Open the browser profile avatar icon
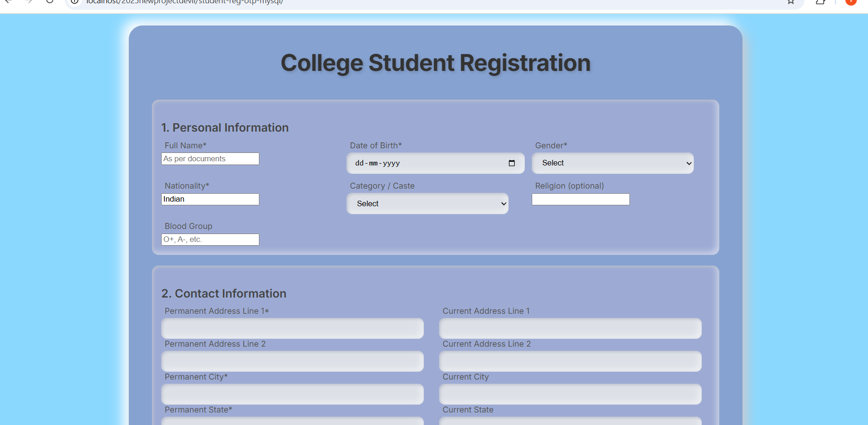 851,3
